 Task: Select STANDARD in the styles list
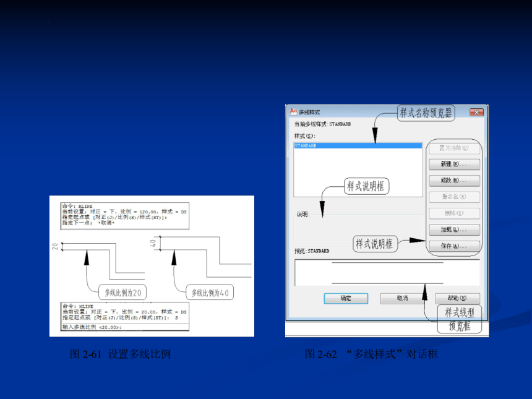coord(358,145)
